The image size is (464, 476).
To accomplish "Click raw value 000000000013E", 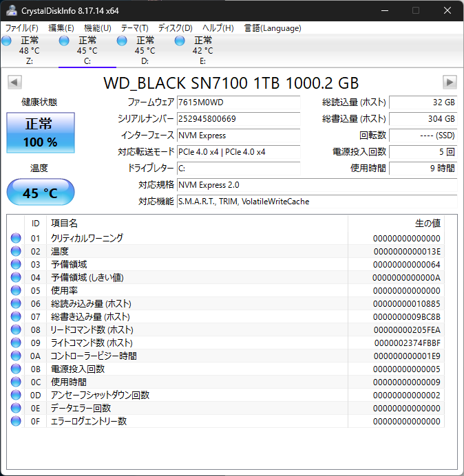I will click(407, 252).
